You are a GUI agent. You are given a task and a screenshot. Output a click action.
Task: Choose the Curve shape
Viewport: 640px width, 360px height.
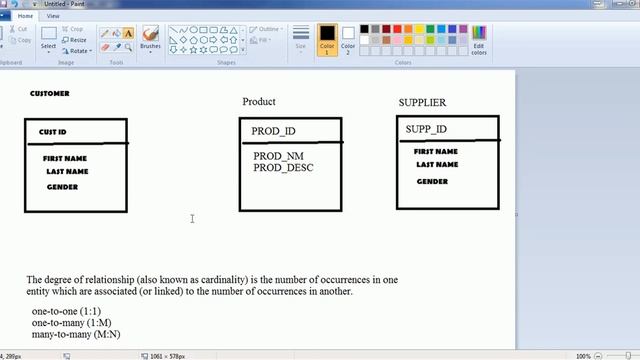coord(184,30)
